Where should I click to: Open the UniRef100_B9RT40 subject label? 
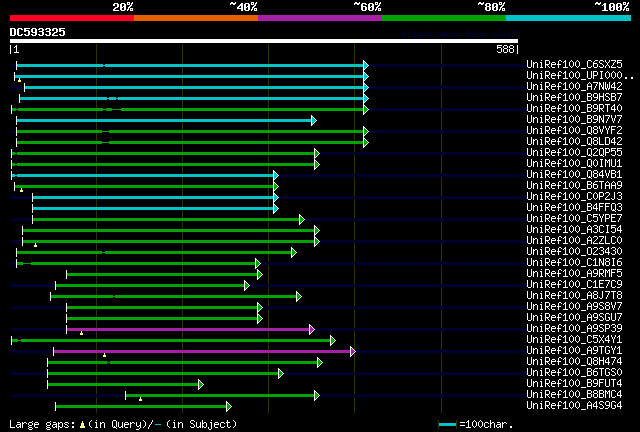pyautogui.click(x=574, y=108)
